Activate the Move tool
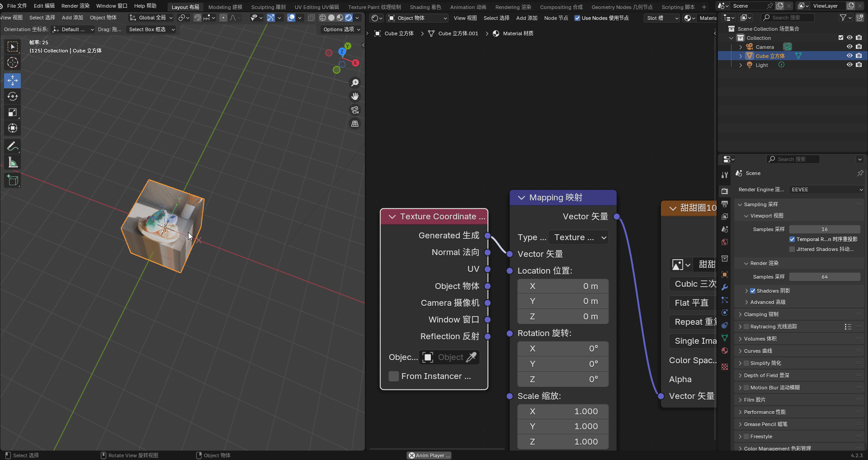This screenshot has height=460, width=868. point(13,81)
